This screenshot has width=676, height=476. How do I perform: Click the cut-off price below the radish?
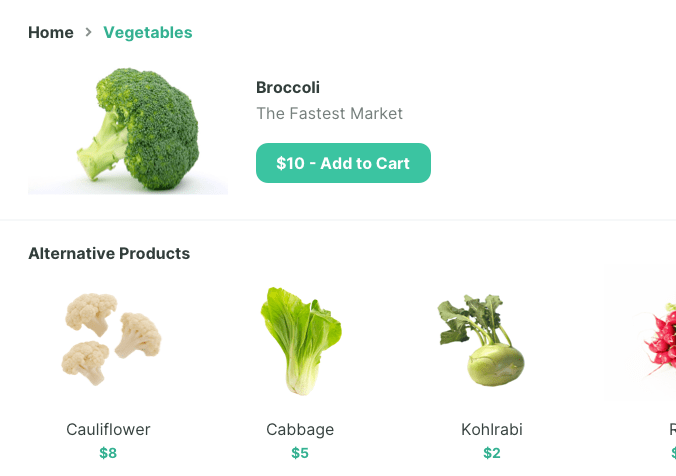tap(673, 453)
